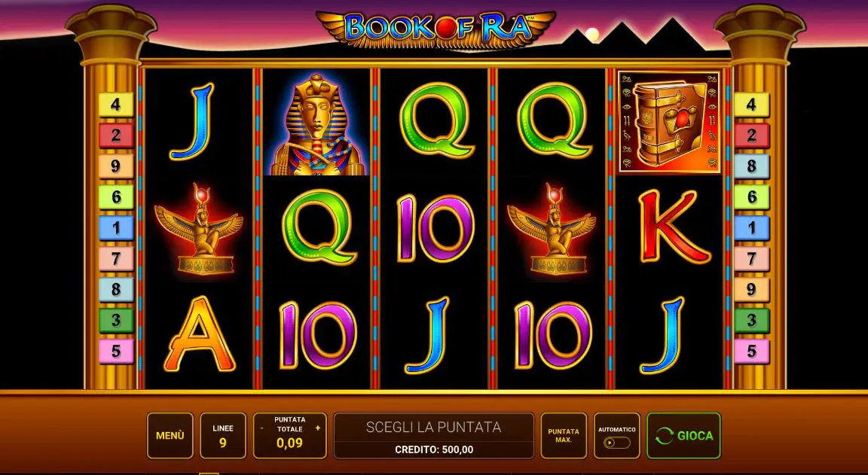Select the winged Isis statue on fourth reel
Viewport: 868px width, 475px height.
(552, 229)
